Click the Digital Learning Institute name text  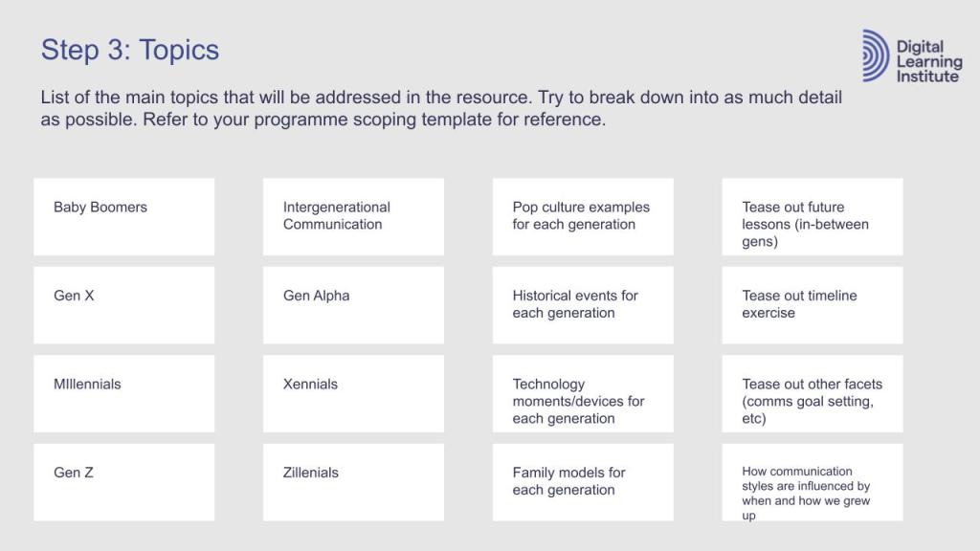pos(926,61)
